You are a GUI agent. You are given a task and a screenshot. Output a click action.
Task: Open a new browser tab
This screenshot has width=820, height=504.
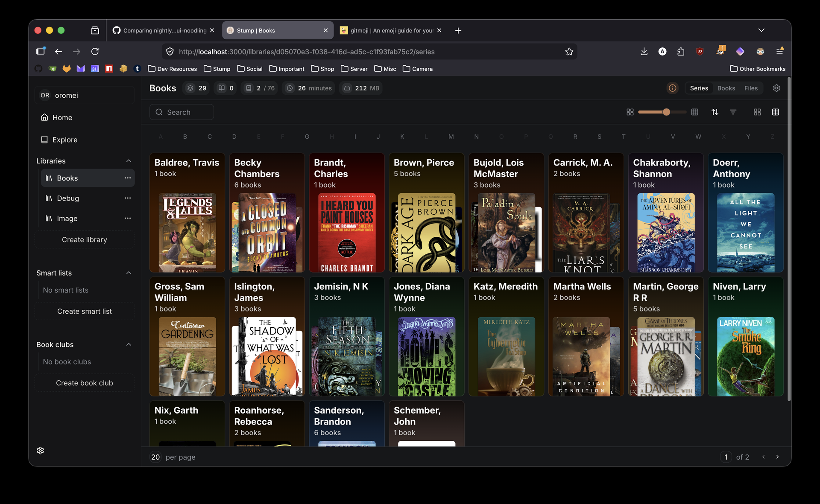(x=458, y=31)
